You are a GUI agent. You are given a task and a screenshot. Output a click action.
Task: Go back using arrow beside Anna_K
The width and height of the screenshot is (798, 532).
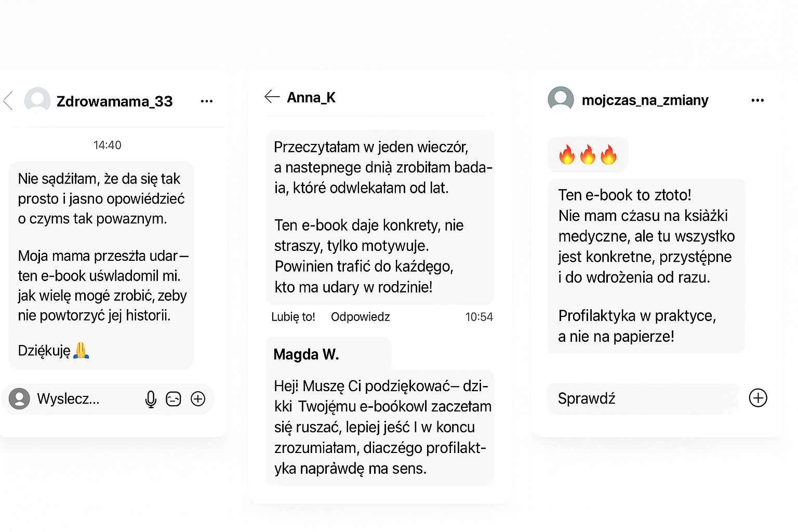coord(272,97)
